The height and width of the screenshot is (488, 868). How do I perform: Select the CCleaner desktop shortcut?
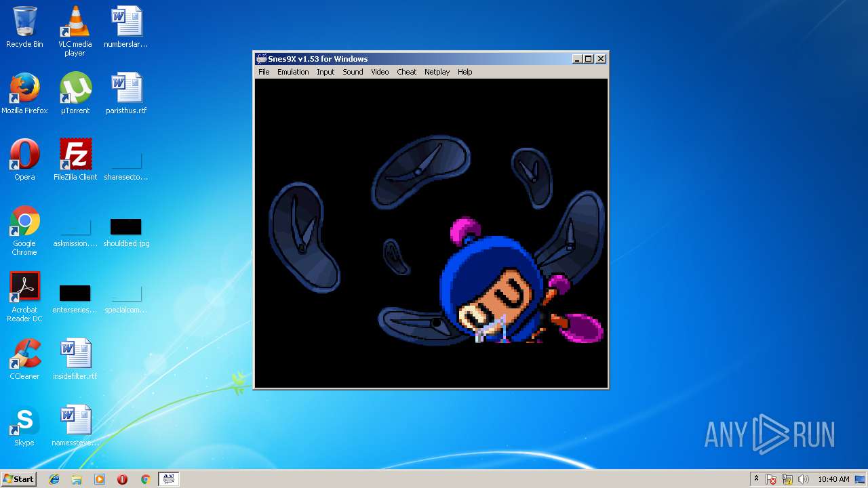click(24, 359)
